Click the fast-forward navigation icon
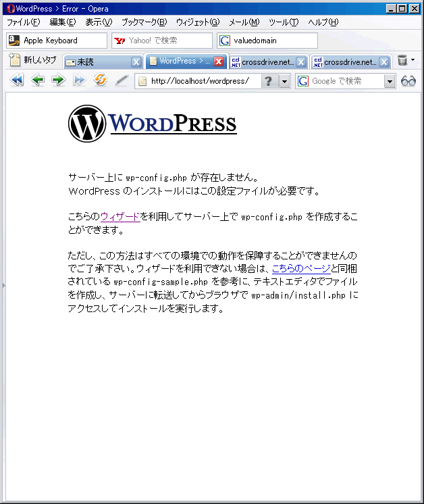The image size is (424, 504). (79, 80)
